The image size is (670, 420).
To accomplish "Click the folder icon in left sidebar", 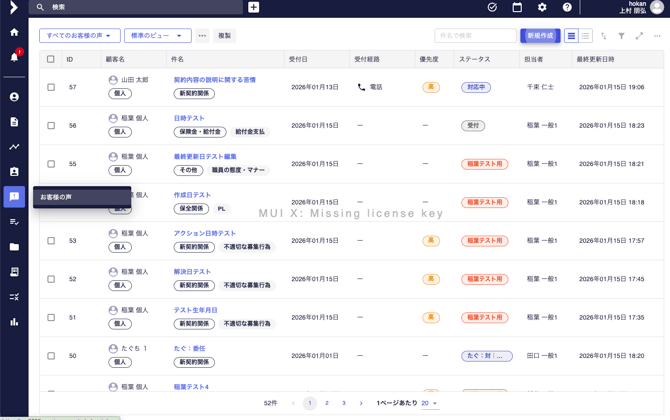I will point(14,247).
